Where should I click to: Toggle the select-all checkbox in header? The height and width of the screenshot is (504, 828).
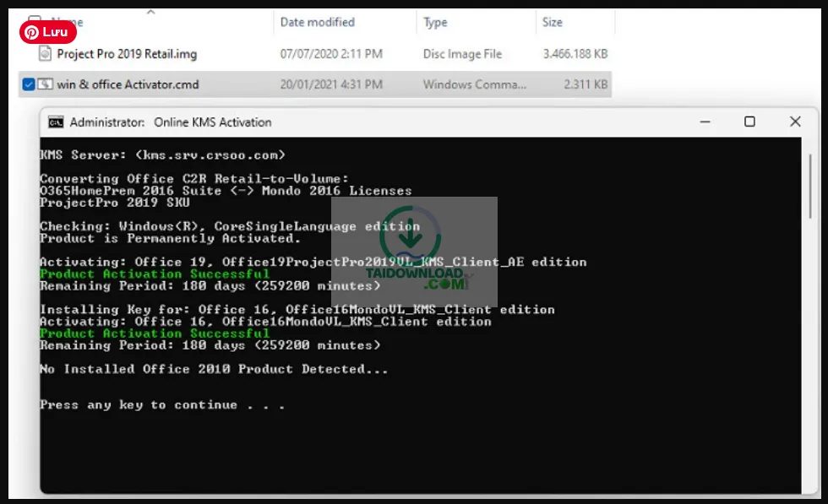(35, 21)
